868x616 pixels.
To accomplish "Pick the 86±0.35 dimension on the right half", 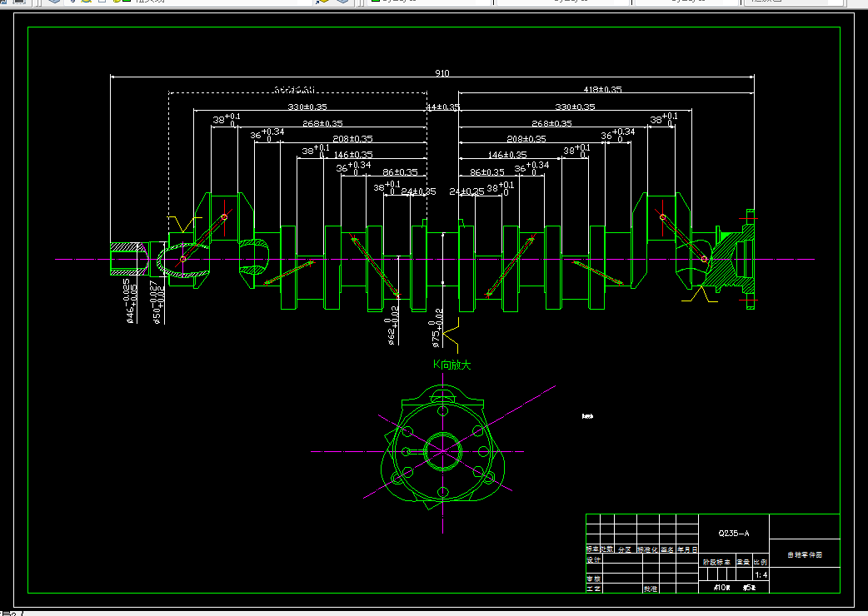I will point(487,172).
